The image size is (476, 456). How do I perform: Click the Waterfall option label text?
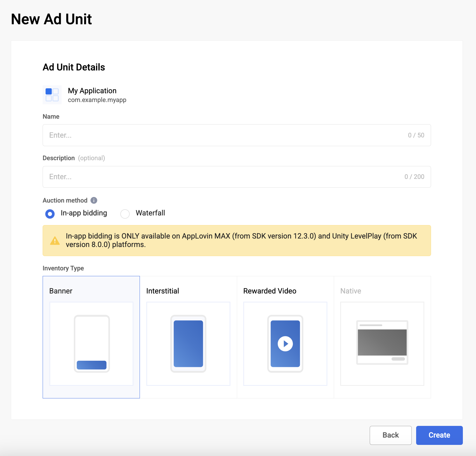(150, 213)
